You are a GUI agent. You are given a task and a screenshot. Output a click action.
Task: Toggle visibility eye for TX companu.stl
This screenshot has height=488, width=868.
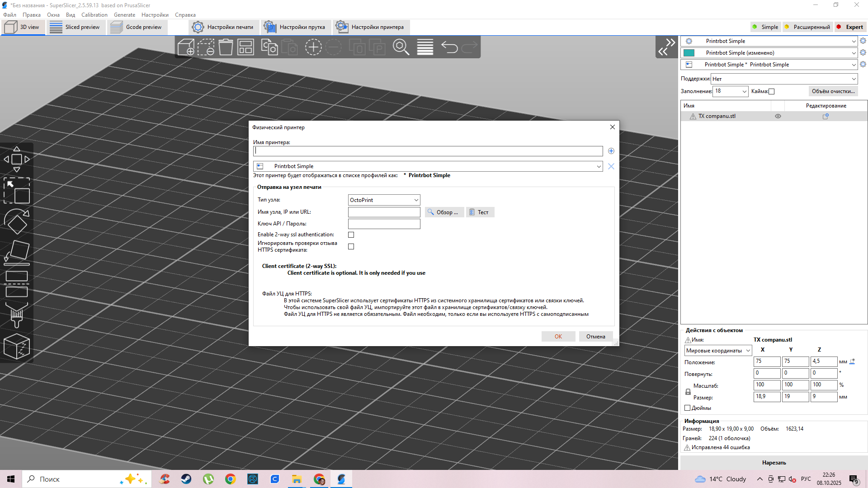[x=778, y=116]
